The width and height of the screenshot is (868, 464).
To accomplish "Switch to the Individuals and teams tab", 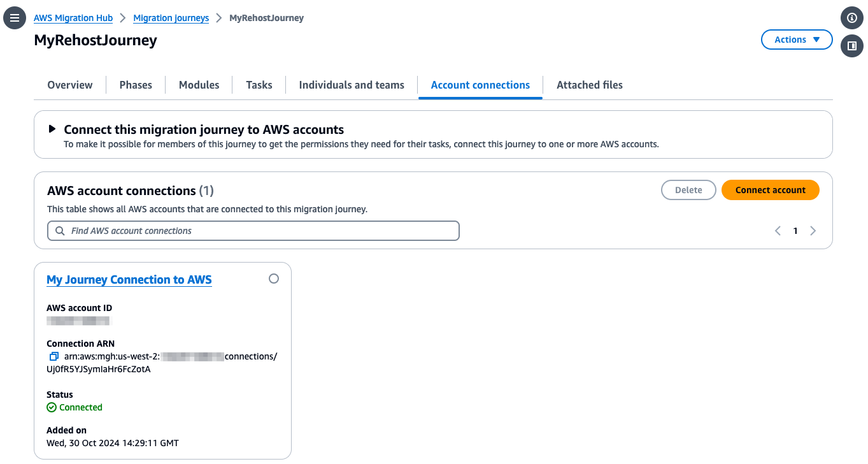I will point(351,85).
